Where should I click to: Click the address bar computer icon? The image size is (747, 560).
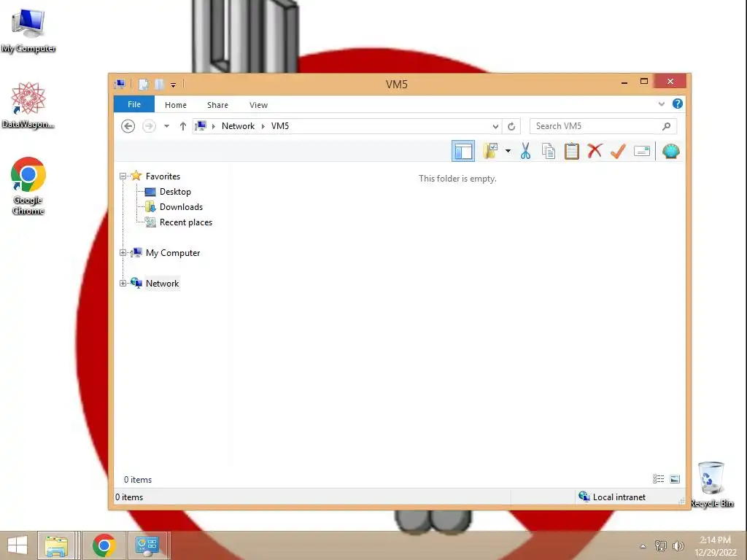pyautogui.click(x=201, y=126)
